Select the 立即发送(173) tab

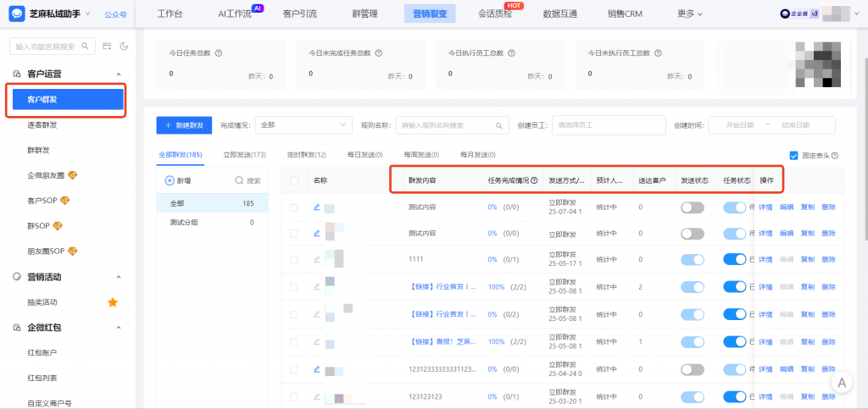[x=245, y=155]
